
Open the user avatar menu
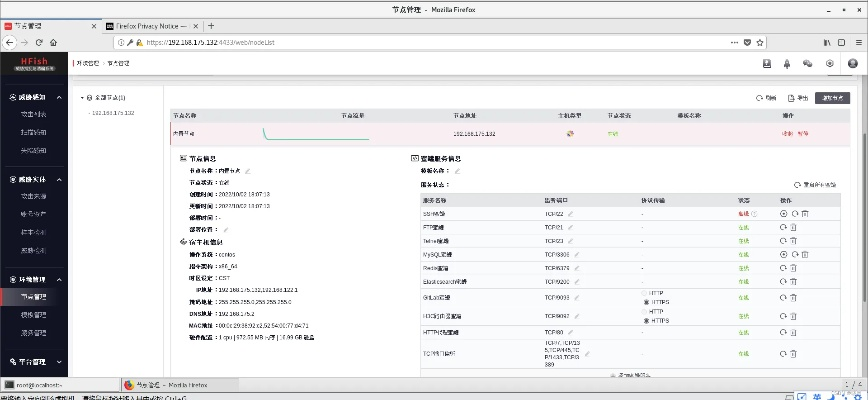[x=852, y=64]
